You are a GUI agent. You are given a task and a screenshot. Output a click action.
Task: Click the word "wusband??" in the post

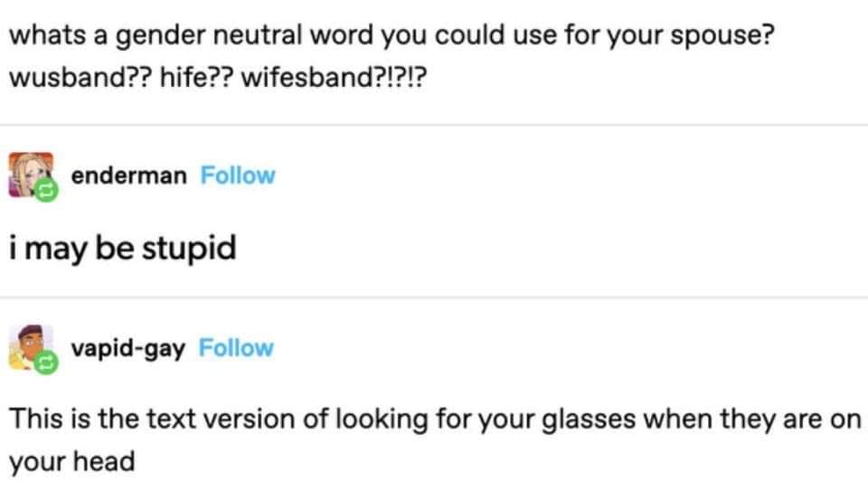tap(80, 77)
